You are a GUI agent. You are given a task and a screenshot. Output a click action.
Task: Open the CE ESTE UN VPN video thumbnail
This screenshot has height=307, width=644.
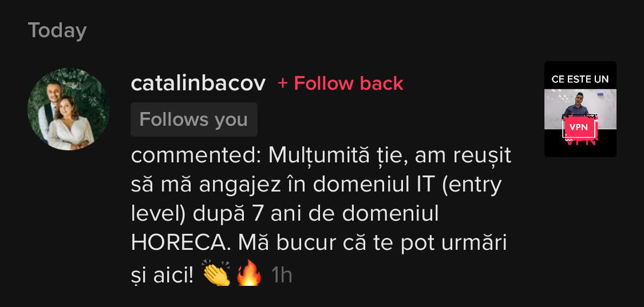(x=580, y=109)
